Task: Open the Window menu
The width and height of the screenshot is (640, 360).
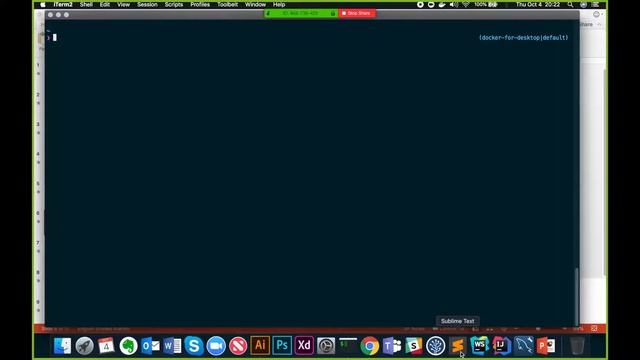Action: (x=256, y=4)
